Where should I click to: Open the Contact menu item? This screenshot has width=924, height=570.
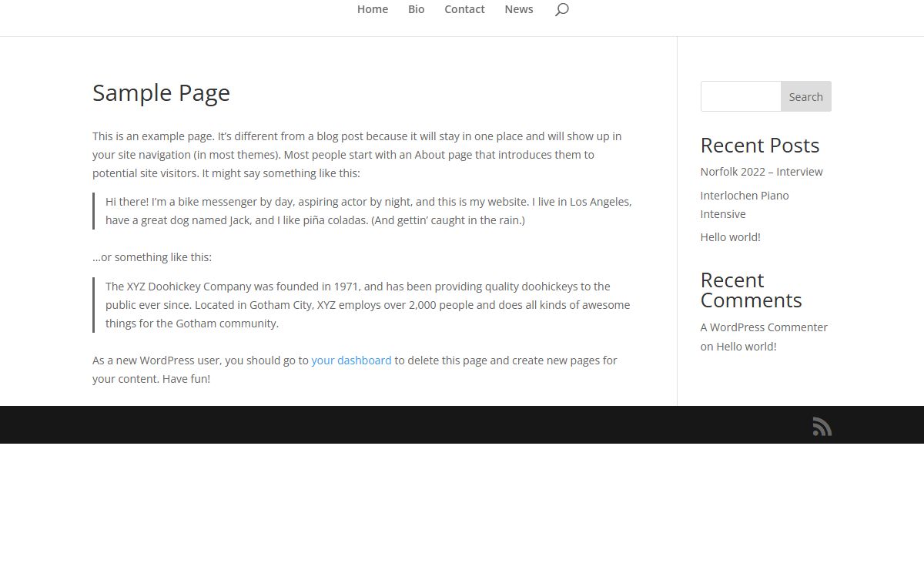pos(464,9)
